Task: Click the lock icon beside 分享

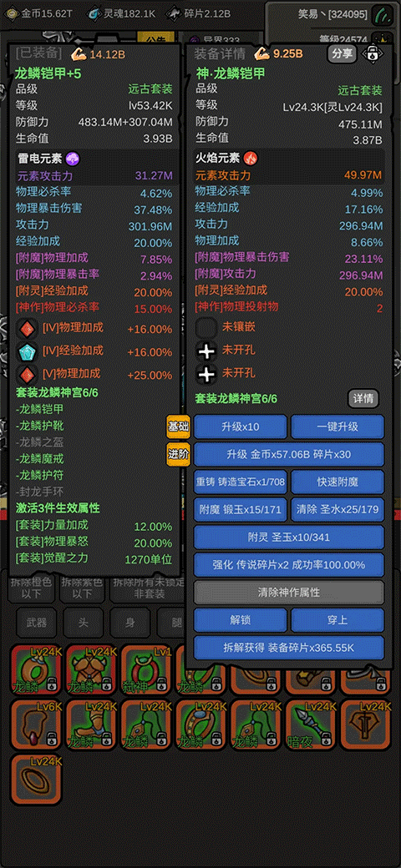Action: [x=372, y=53]
